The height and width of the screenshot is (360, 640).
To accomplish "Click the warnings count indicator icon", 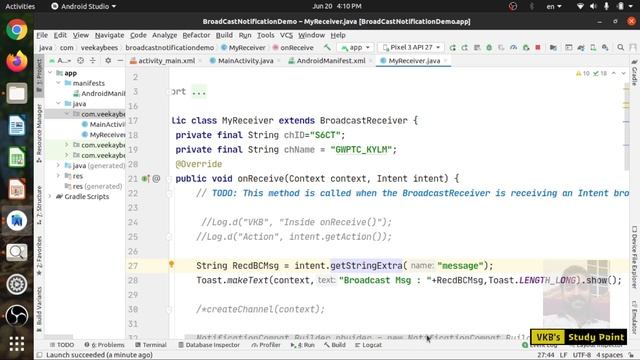I will pyautogui.click(x=582, y=73).
